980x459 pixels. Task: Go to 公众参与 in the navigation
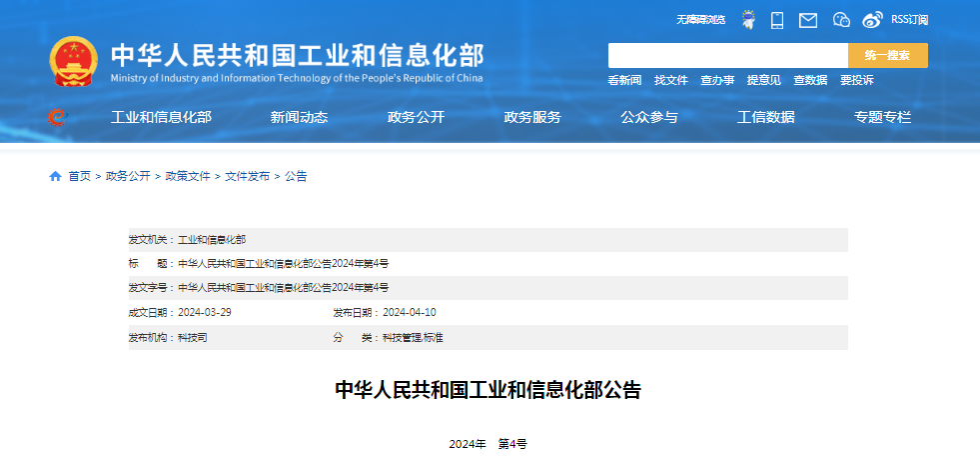tap(649, 118)
